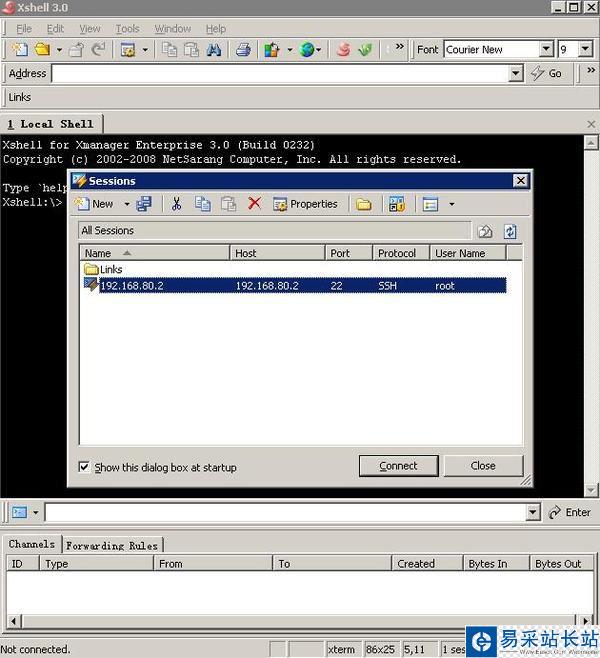Open sessions folder icon in main toolbar

[42, 50]
